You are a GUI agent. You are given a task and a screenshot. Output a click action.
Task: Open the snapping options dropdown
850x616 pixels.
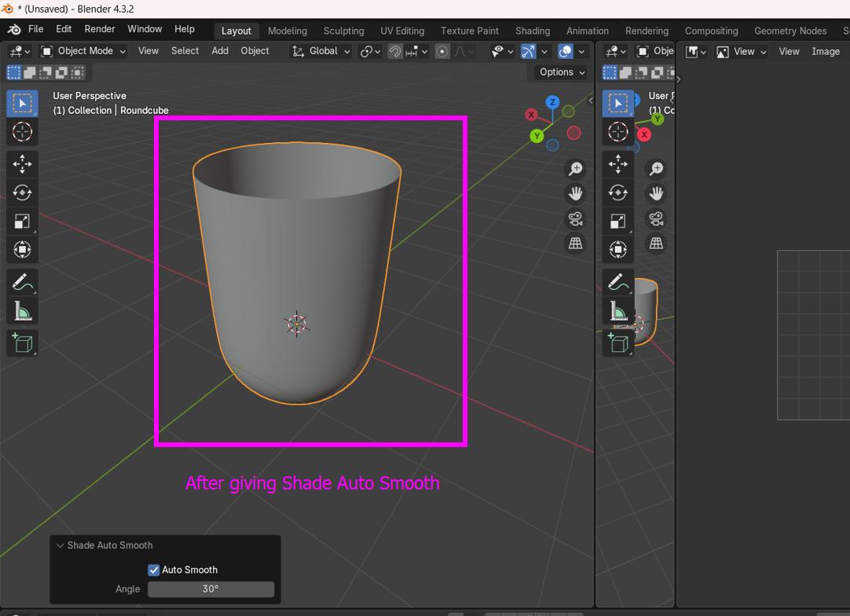pyautogui.click(x=417, y=52)
